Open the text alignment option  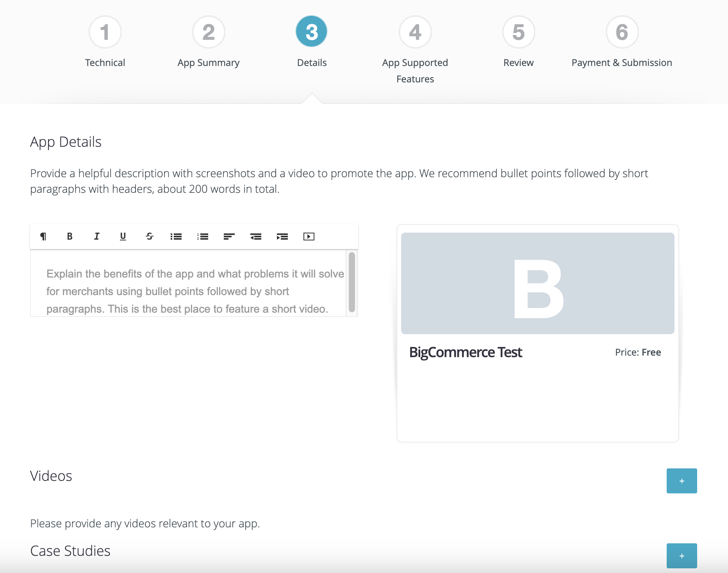[229, 236]
